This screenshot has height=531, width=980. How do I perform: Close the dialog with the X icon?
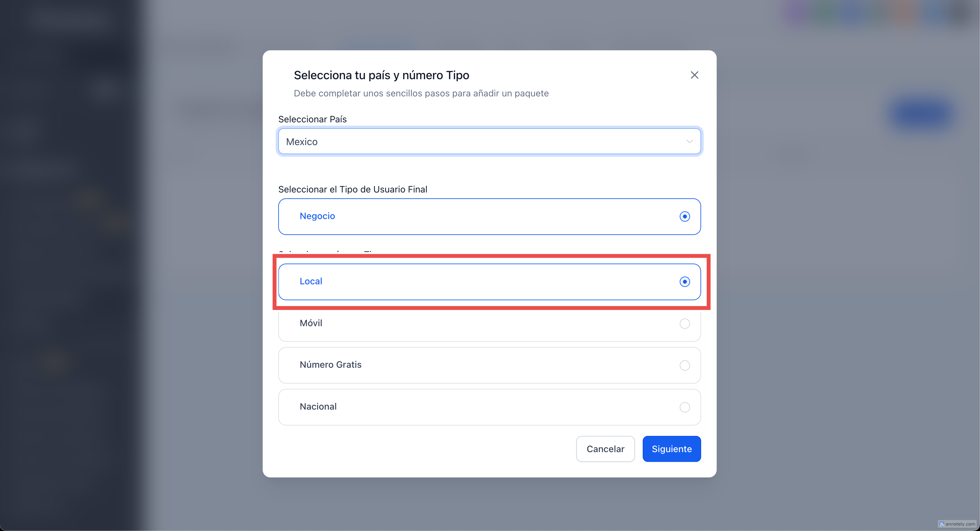pos(694,75)
